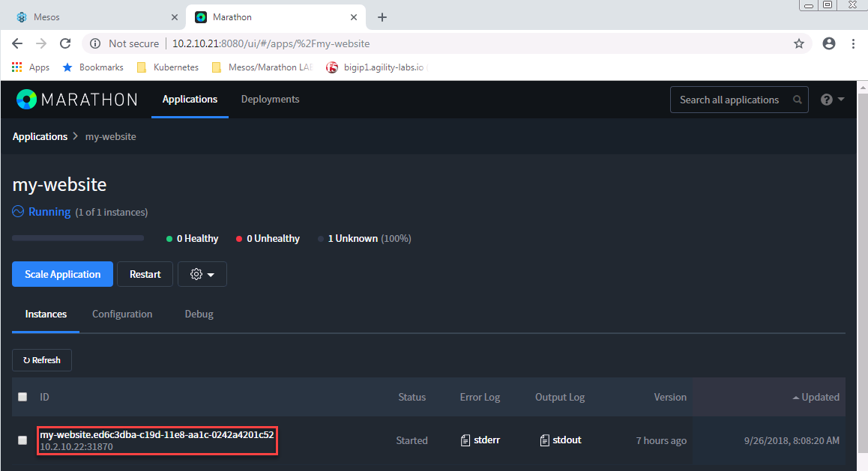Image resolution: width=868 pixels, height=471 pixels.
Task: Sort instances by the Updated column
Action: (816, 397)
